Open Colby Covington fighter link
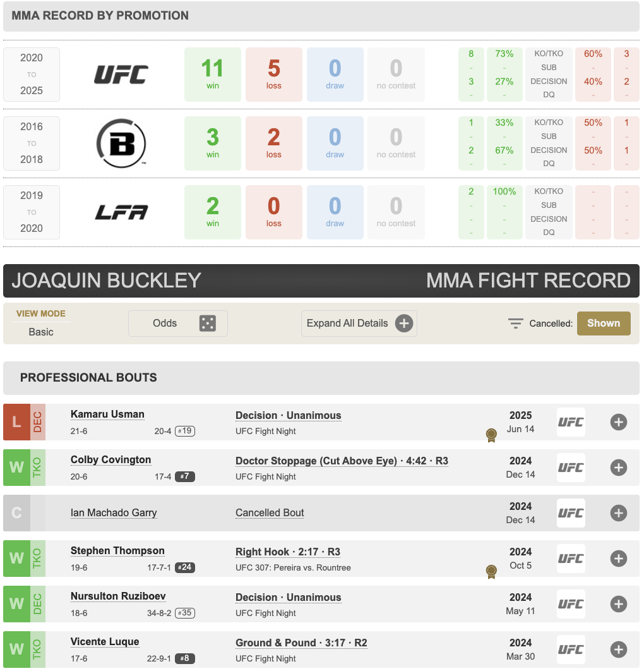Viewport: 644px width, 671px height. (x=110, y=460)
